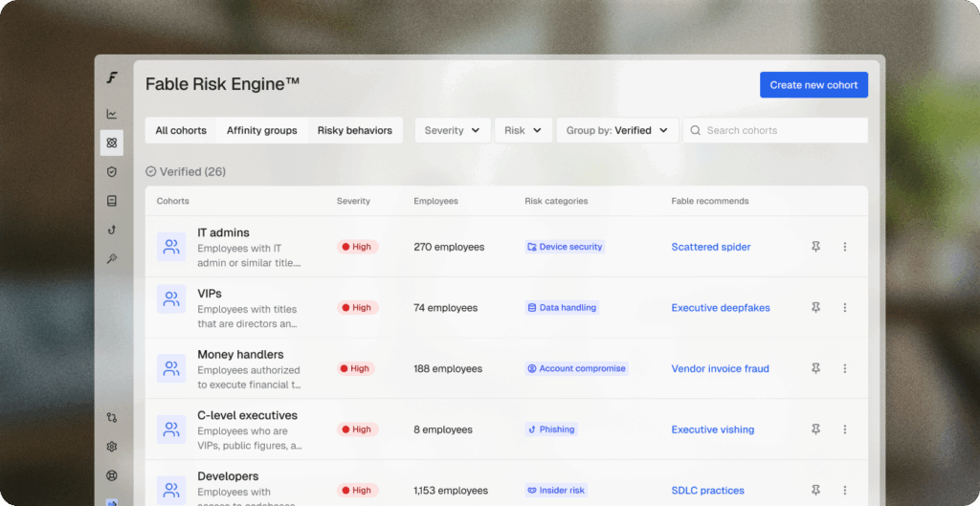Switch to the All cohorts tab
The width and height of the screenshot is (980, 506).
181,130
